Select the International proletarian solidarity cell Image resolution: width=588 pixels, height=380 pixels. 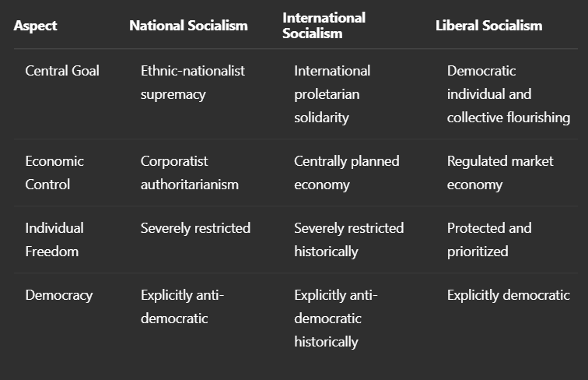click(332, 94)
